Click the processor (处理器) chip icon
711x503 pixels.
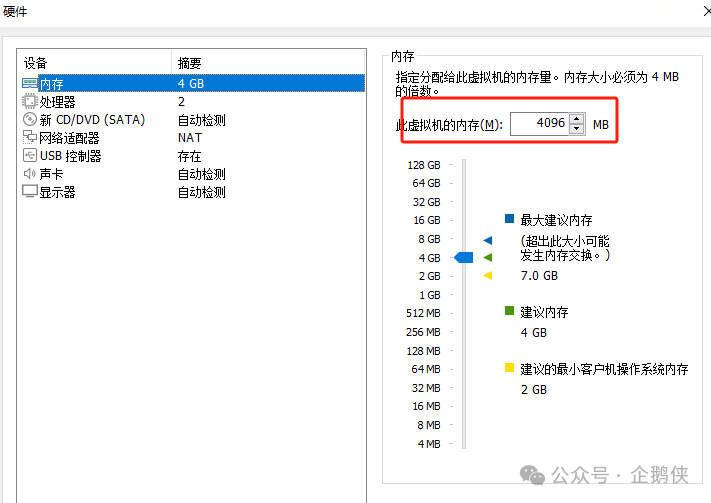point(29,101)
